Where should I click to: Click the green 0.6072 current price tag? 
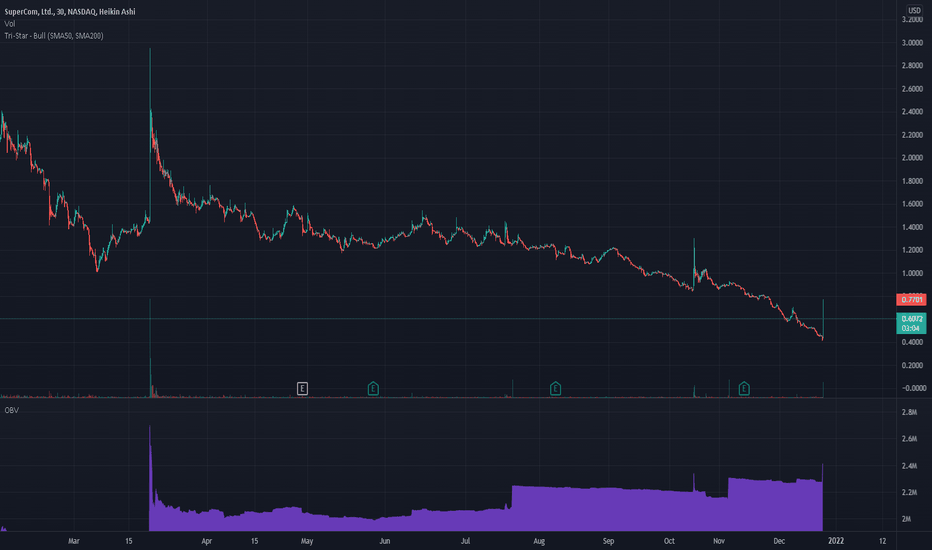tap(911, 323)
